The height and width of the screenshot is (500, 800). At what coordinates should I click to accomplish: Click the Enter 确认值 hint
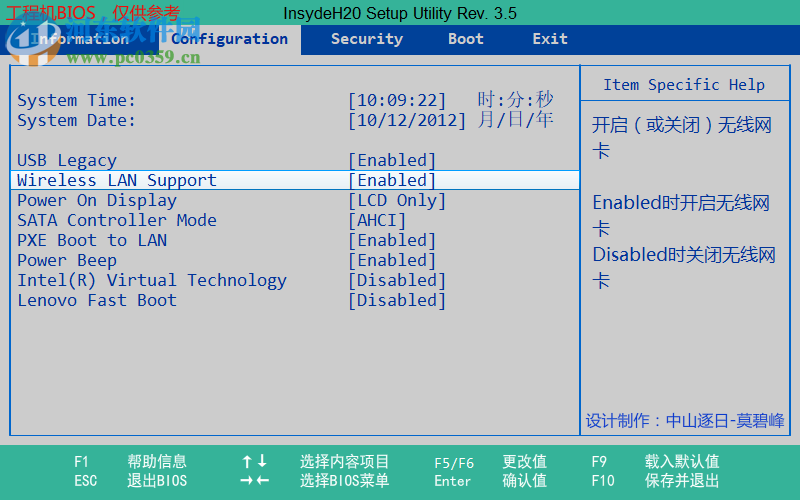tap(490, 481)
